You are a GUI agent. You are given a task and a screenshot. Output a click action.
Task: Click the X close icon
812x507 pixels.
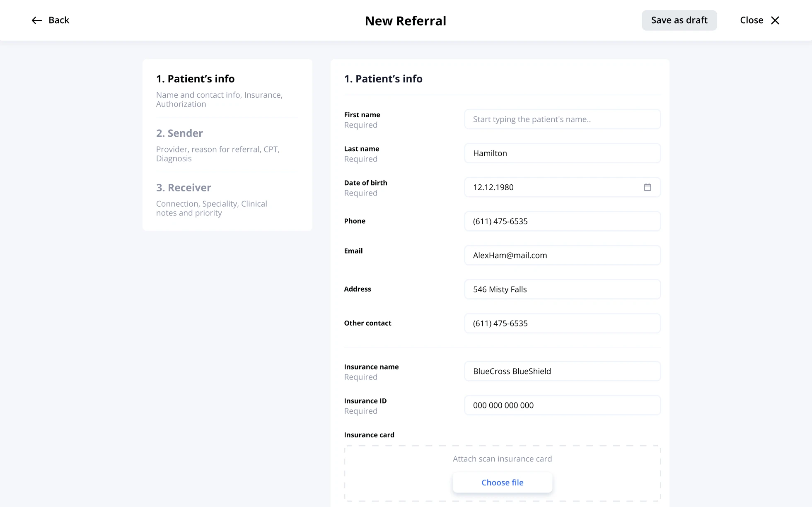[776, 20]
